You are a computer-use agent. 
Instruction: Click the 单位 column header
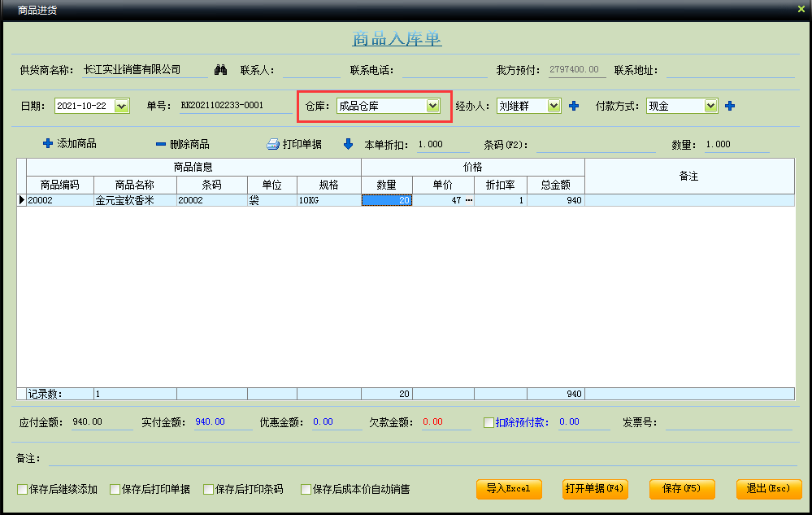271,185
